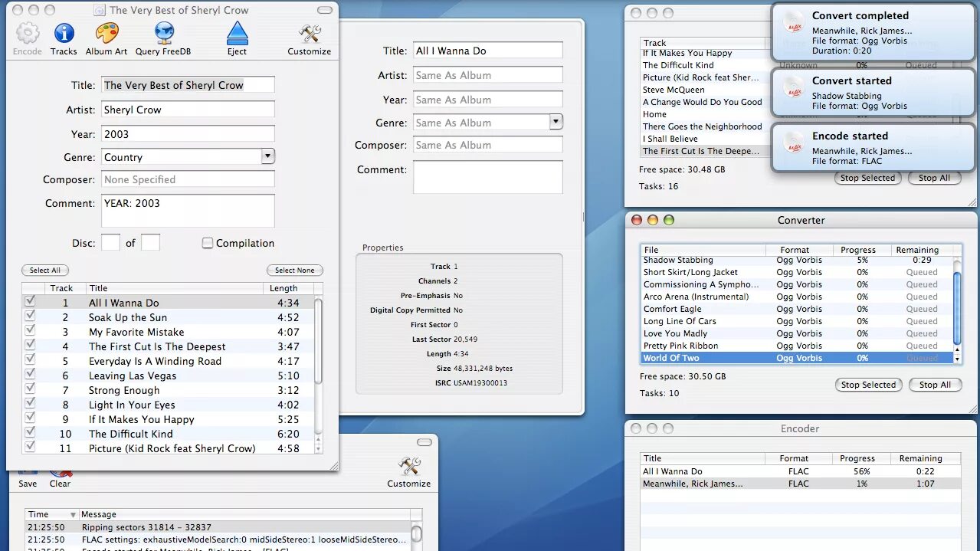Click Stop Selected in the ripper window
The width and height of the screenshot is (980, 551).
[x=867, y=178]
